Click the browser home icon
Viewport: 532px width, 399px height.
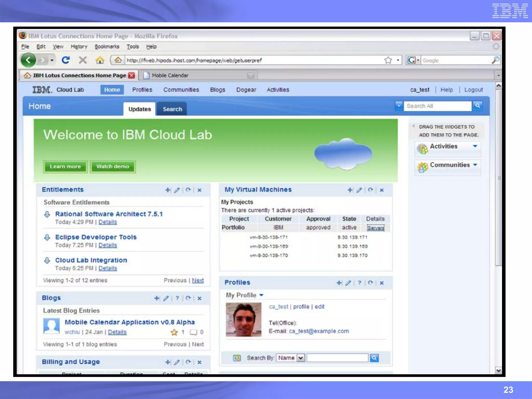(100, 60)
